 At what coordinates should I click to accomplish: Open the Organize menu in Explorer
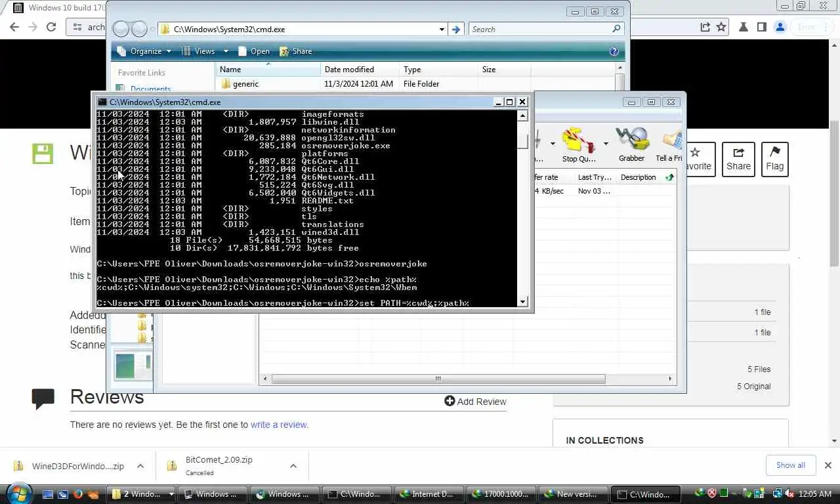(x=144, y=51)
